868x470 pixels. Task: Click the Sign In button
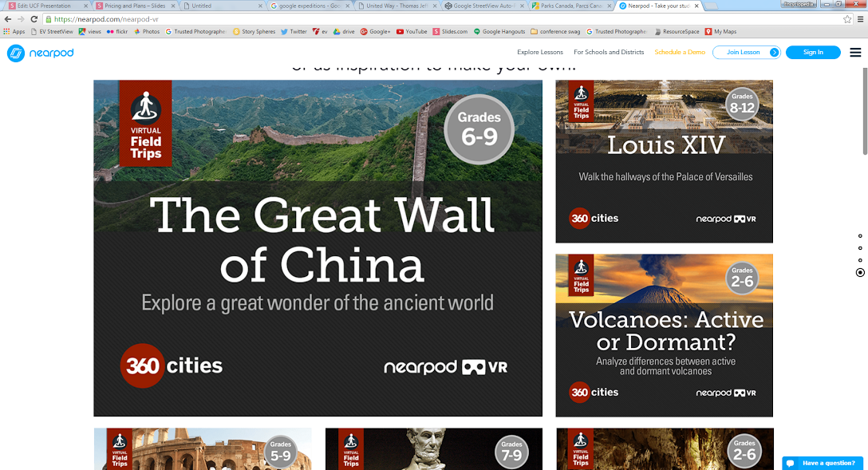pyautogui.click(x=813, y=52)
